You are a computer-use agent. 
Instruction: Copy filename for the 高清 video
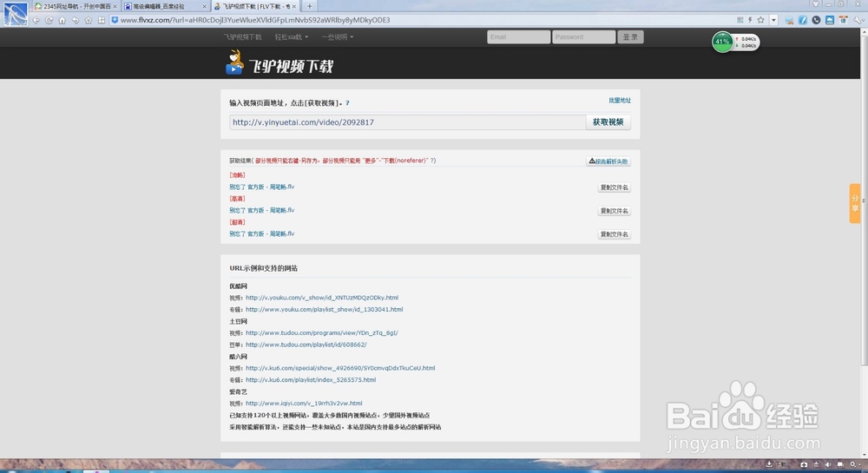coord(614,211)
